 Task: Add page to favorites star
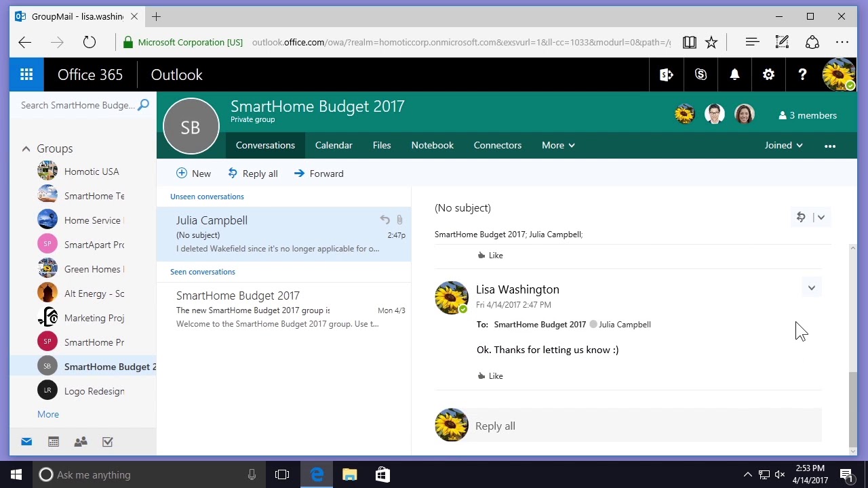point(711,42)
